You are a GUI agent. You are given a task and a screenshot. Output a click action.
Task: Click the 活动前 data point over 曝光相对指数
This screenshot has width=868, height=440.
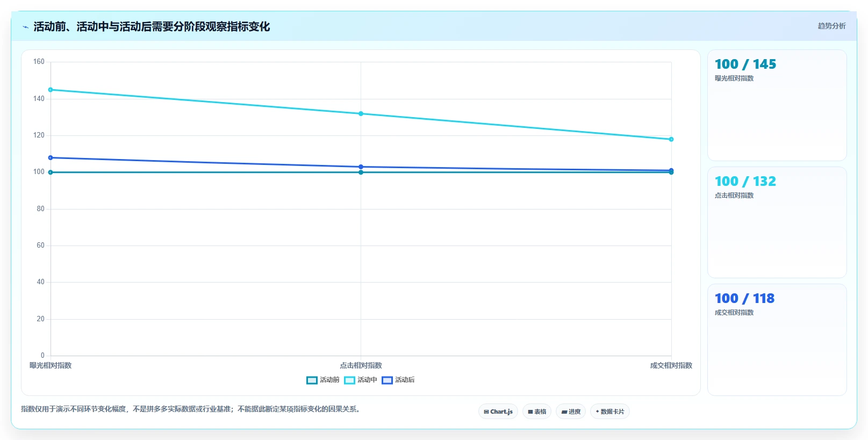point(51,172)
